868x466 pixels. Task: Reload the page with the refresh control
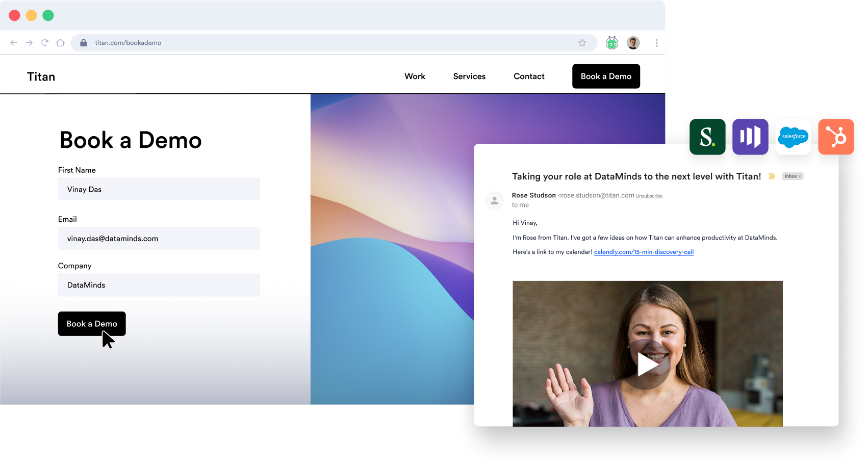point(45,43)
